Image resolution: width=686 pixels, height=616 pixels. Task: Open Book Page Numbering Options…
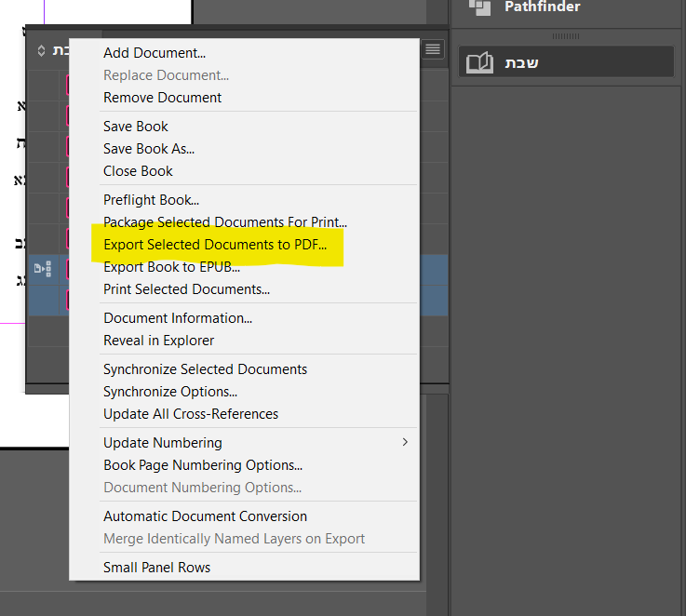pos(244,465)
